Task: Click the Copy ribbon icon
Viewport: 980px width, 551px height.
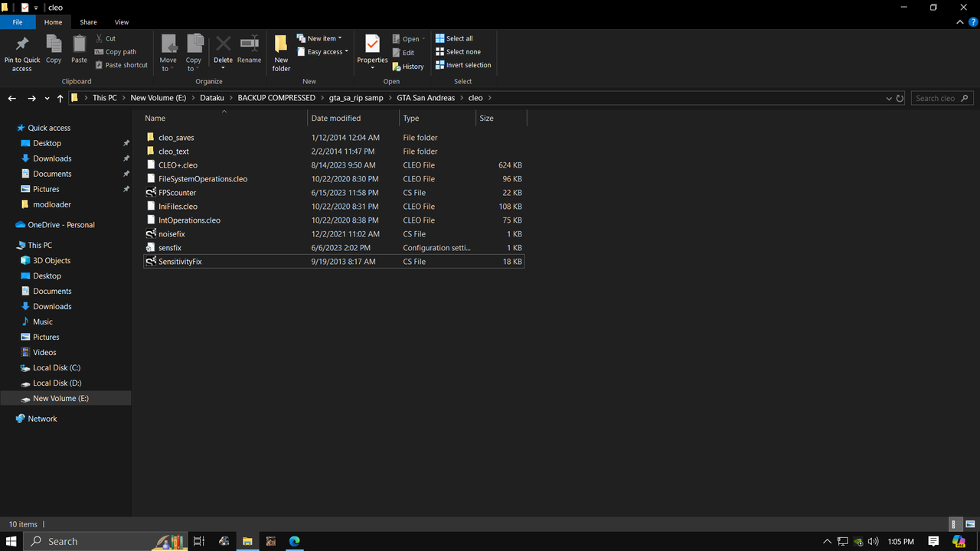Action: coord(54,44)
